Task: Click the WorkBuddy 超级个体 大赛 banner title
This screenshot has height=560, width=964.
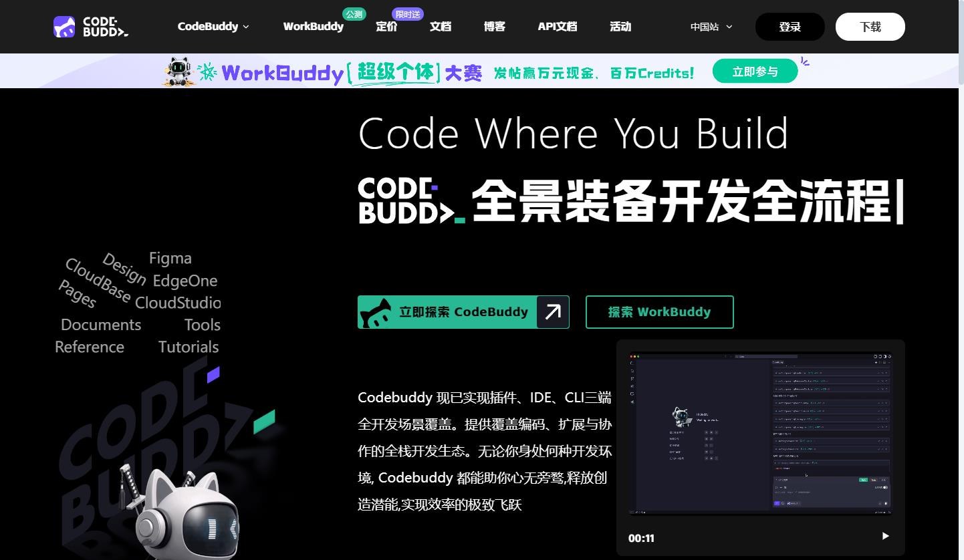Action: (352, 72)
